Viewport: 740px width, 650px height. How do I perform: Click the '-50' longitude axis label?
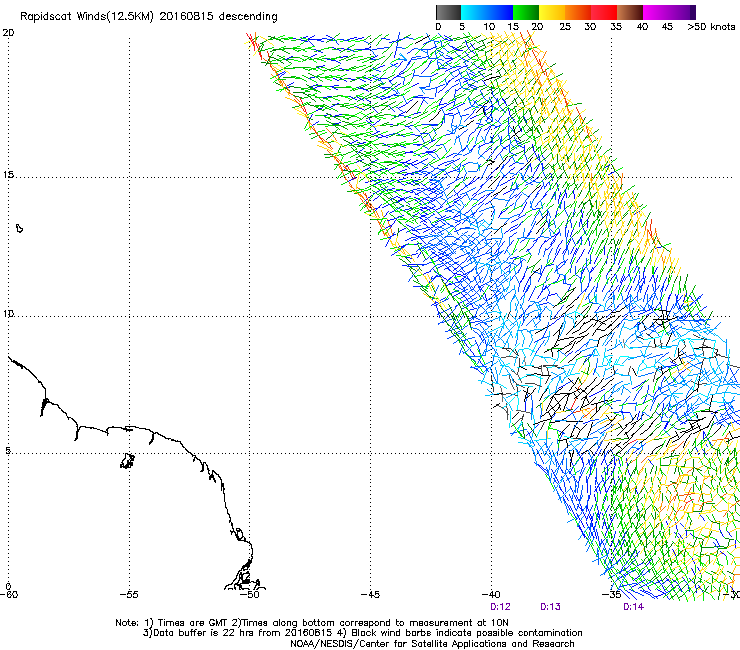click(250, 594)
